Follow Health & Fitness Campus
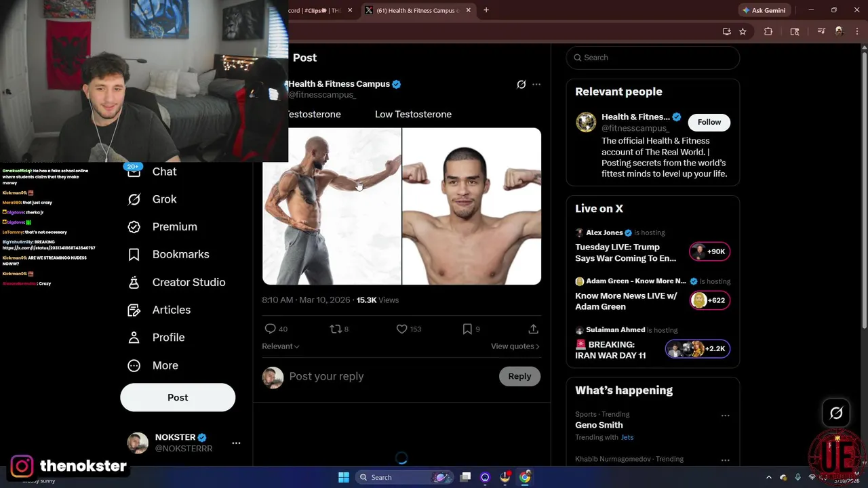 (709, 122)
